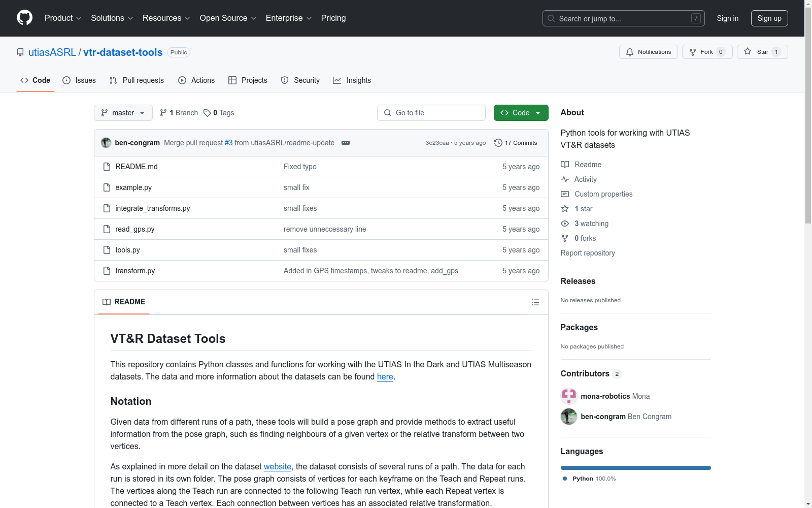Click the example.py file icon
Viewport: 812px width, 508px height.
[107, 187]
